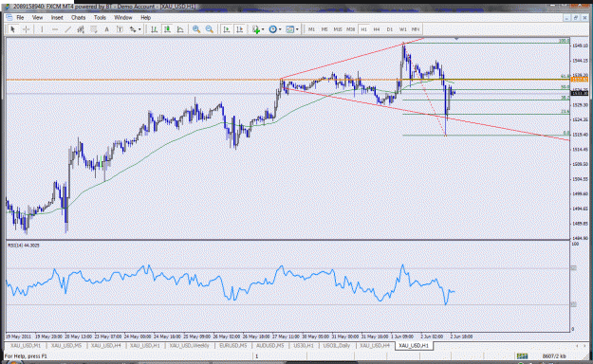Choose the vertical line drawing tool
The width and height of the screenshot is (593, 364).
pos(42,29)
